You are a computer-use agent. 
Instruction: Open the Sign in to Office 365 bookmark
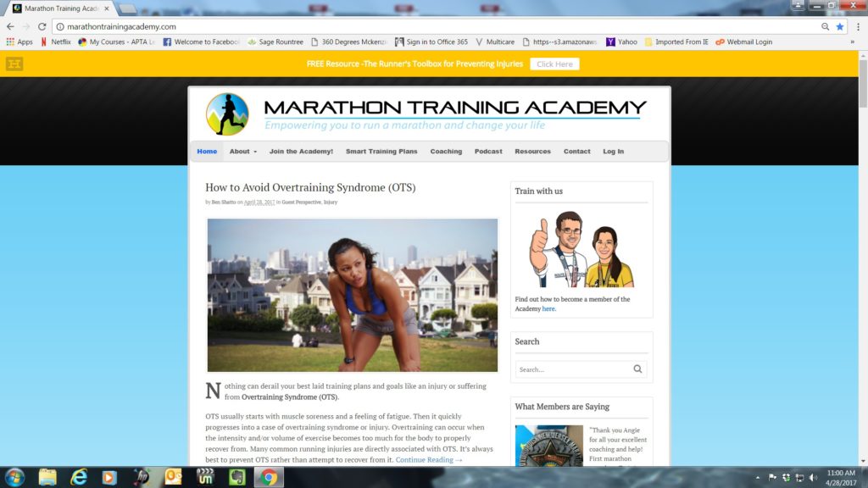[x=431, y=42]
